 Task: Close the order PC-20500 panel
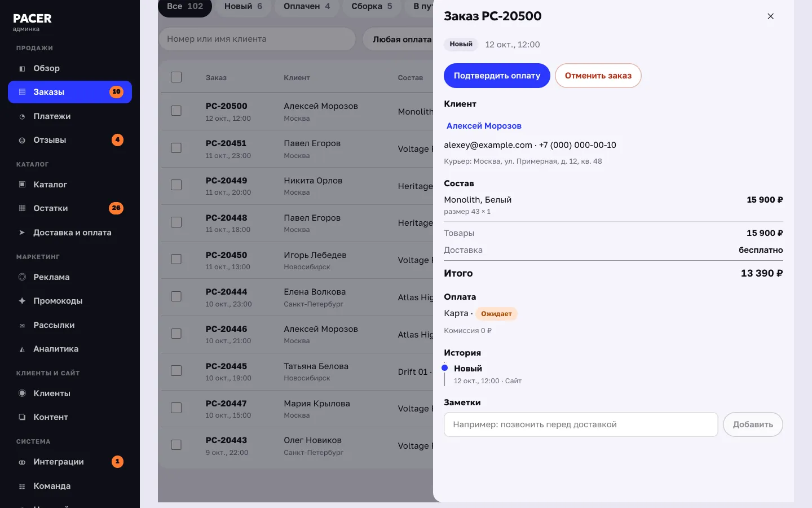coord(770,16)
